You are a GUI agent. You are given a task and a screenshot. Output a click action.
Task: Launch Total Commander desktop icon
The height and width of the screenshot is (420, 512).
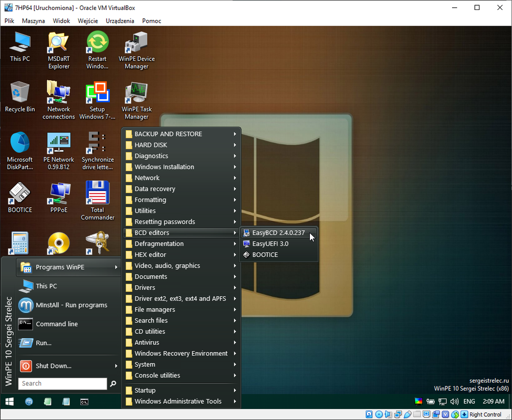[x=97, y=201]
